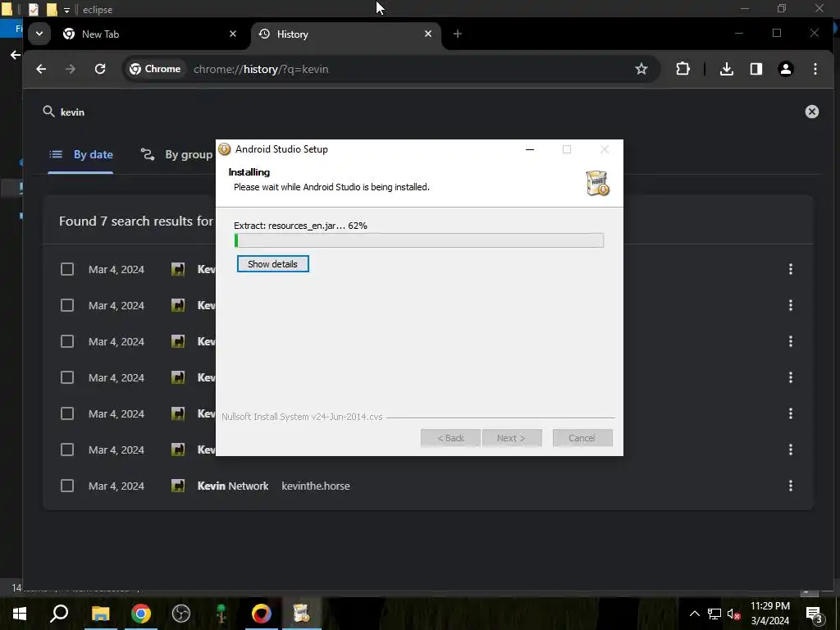This screenshot has width=840, height=630.
Task: Open Chrome three-dot menu
Action: click(x=815, y=69)
